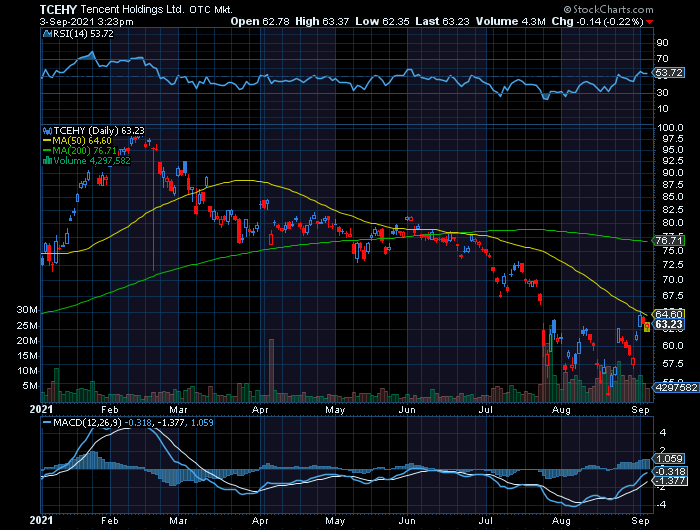Click the Aug label under MACD panel
The image size is (700, 530).
562,521
